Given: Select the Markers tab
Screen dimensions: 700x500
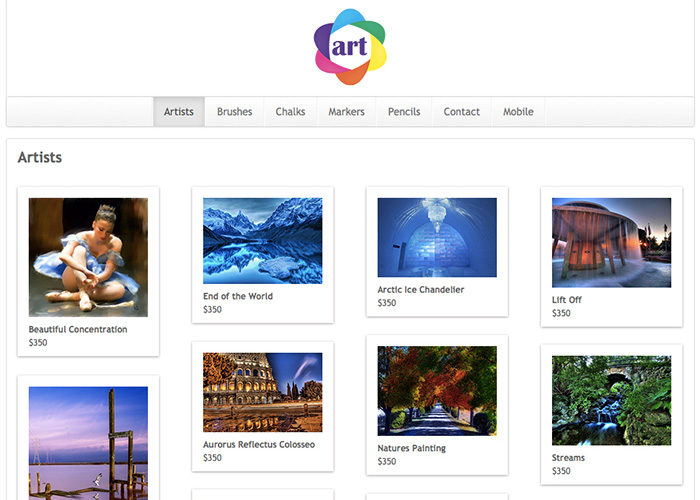Looking at the screenshot, I should 346,112.
